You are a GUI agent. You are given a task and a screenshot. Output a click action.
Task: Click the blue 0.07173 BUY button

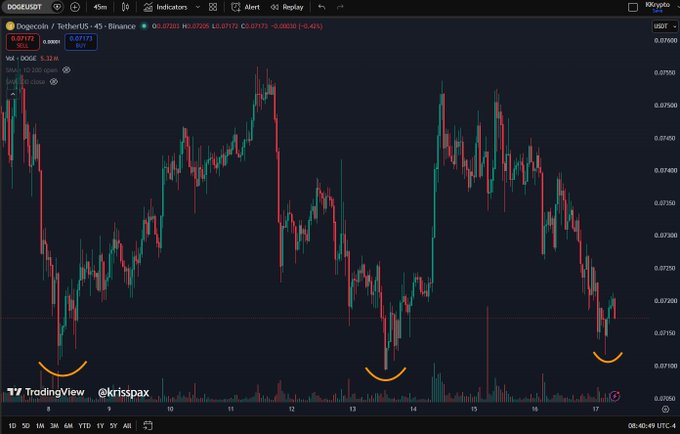coord(81,42)
